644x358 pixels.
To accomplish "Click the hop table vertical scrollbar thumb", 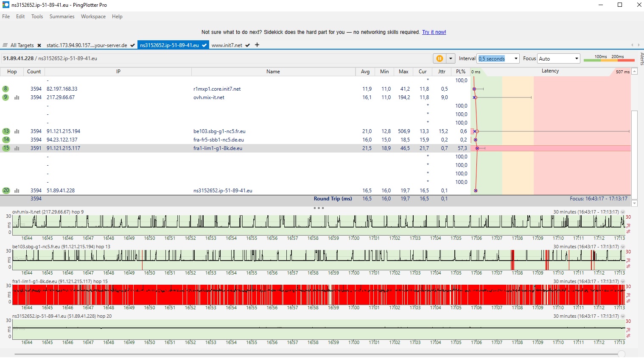I will tap(635, 155).
